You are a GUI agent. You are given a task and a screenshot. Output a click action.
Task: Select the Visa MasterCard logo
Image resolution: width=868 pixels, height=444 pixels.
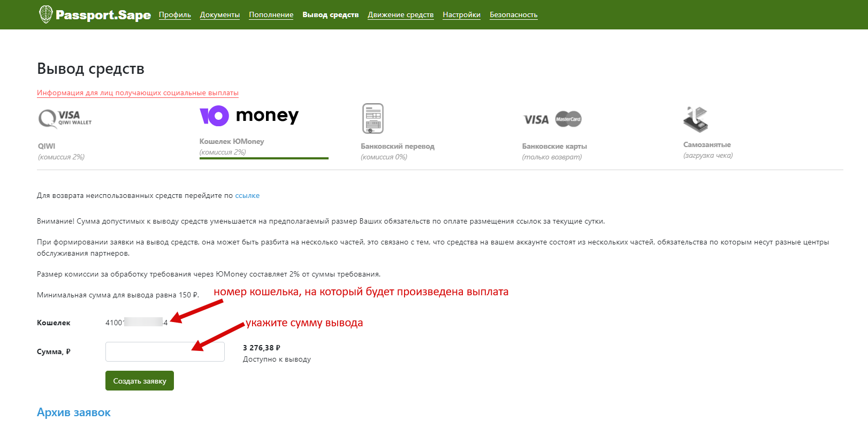553,119
